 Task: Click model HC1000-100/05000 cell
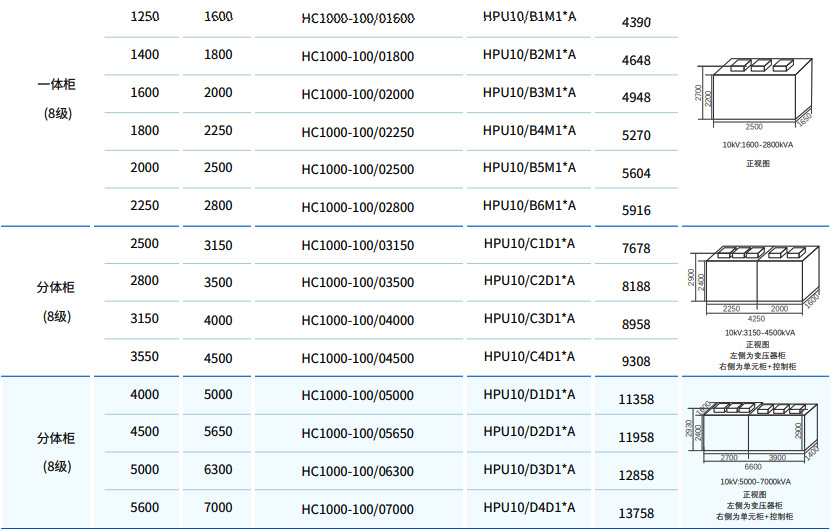[x=358, y=395]
